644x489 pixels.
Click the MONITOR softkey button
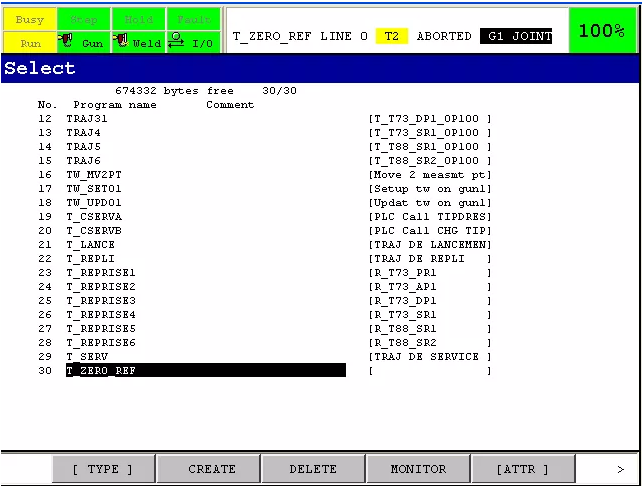tap(418, 469)
